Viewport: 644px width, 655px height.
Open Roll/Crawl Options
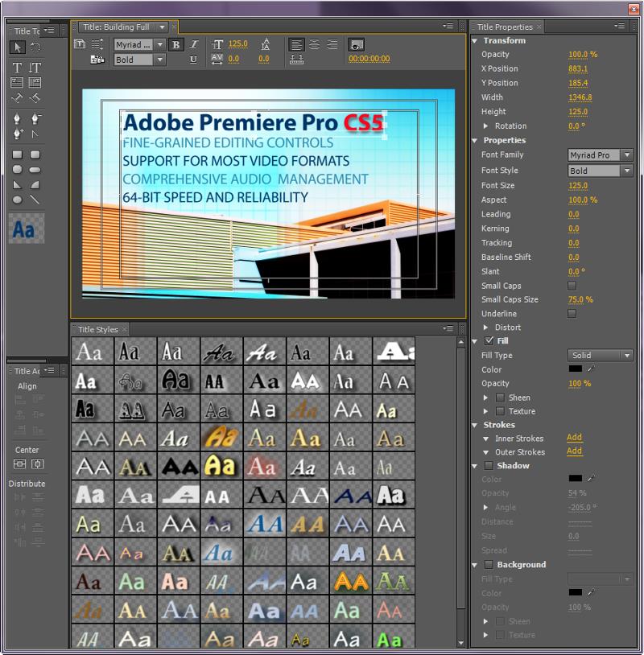point(97,44)
